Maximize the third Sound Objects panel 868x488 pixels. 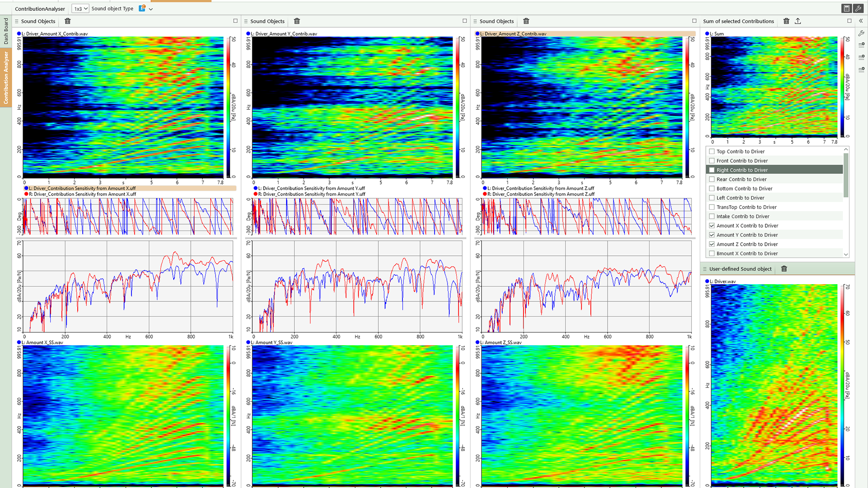(694, 21)
